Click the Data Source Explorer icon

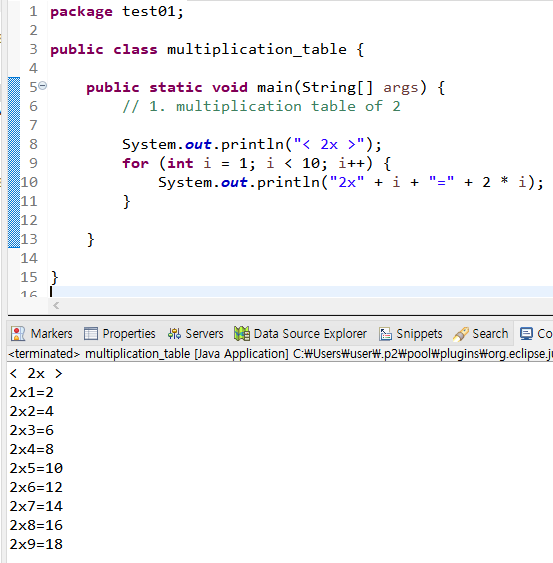point(242,334)
